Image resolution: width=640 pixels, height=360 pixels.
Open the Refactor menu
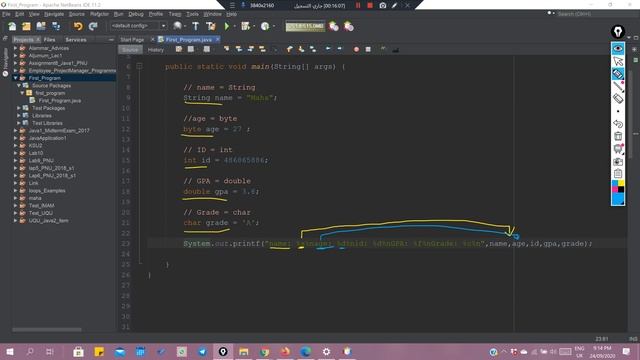[99, 14]
